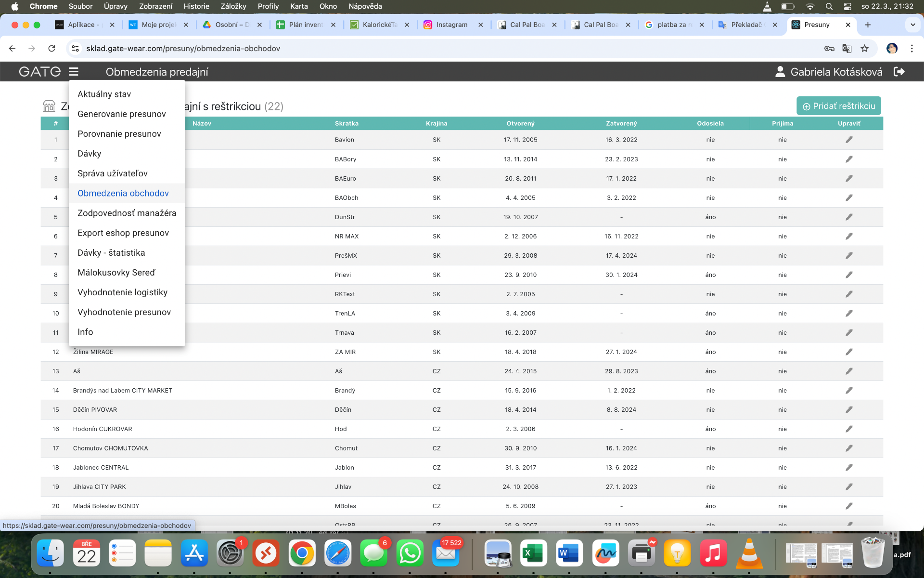Select Generovanie presunov menu item
Screen dimensions: 924x578
click(121, 114)
